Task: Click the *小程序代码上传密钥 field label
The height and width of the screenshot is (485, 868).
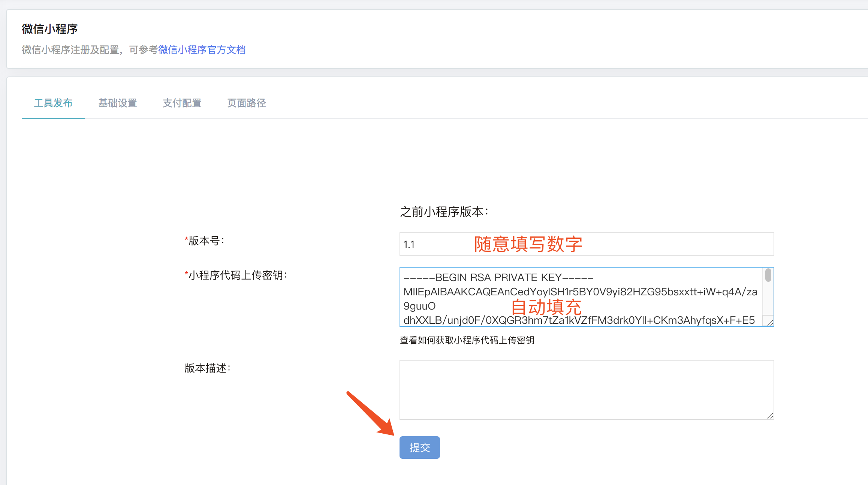Action: 236,275
